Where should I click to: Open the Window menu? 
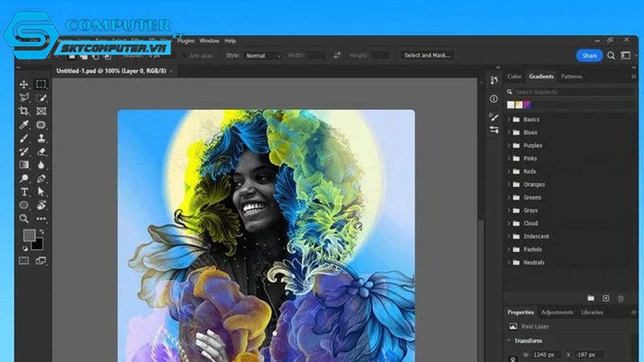coord(209,41)
